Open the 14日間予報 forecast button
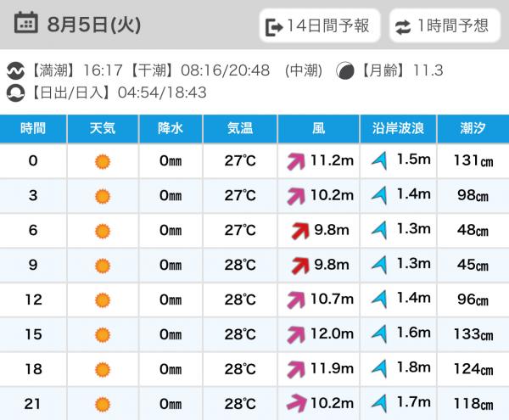The width and height of the screenshot is (509, 420). pyautogui.click(x=320, y=25)
